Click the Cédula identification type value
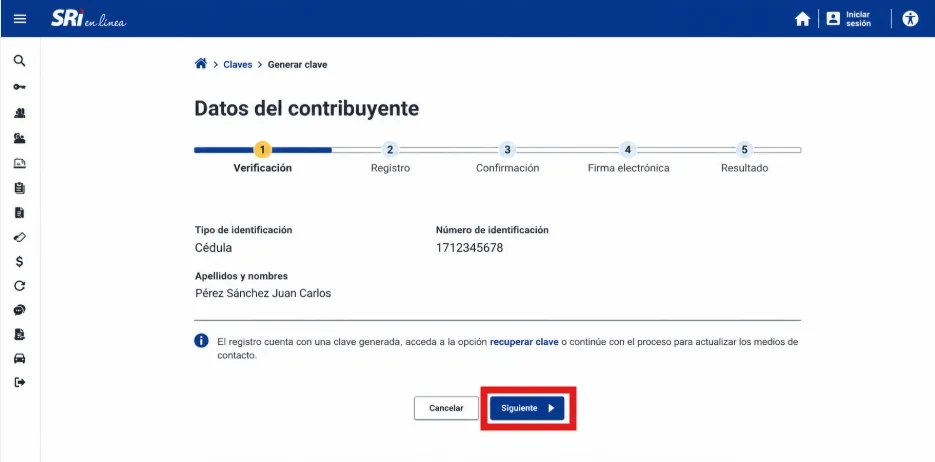 (x=213, y=248)
